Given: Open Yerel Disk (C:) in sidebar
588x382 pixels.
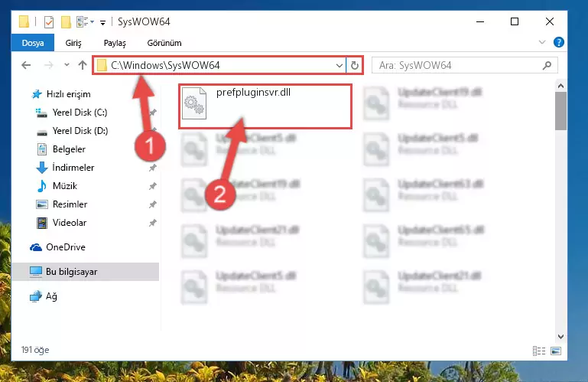Looking at the screenshot, I should point(80,113).
